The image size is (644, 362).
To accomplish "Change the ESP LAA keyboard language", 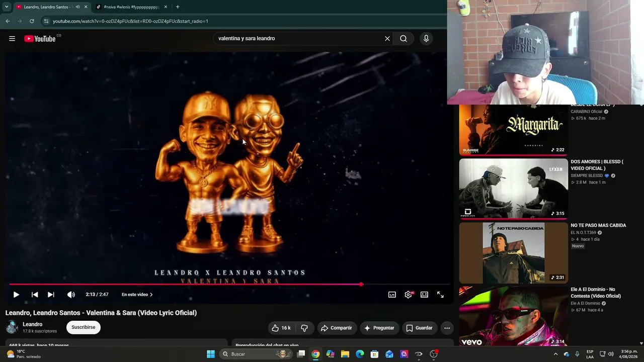I will tap(590, 354).
